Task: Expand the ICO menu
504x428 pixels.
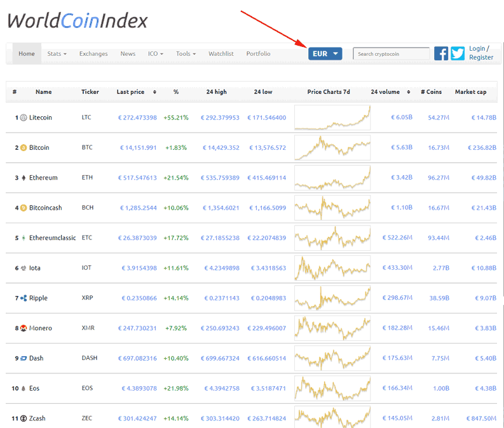Action: pos(156,53)
